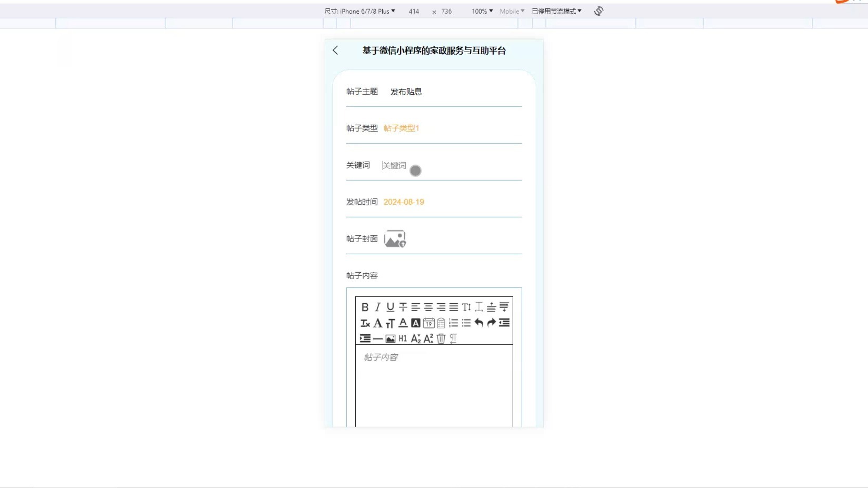
Task: Clear editor content with trash icon
Action: tap(441, 338)
